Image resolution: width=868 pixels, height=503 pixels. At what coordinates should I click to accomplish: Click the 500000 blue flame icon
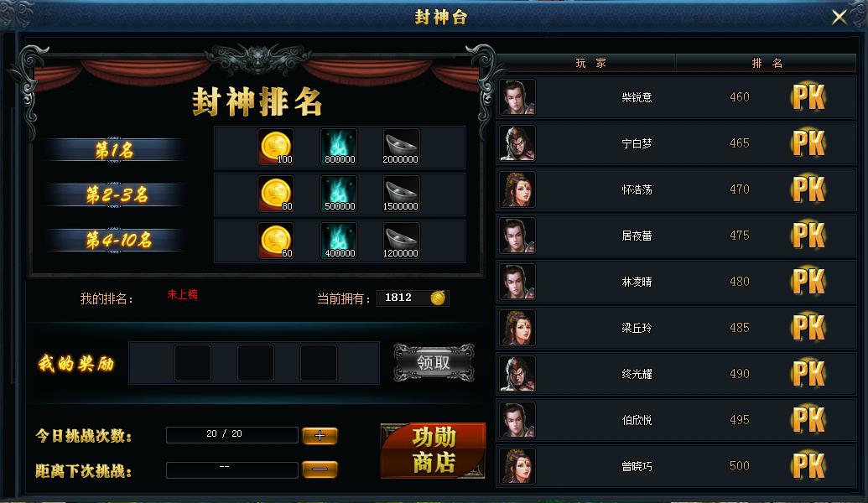340,194
